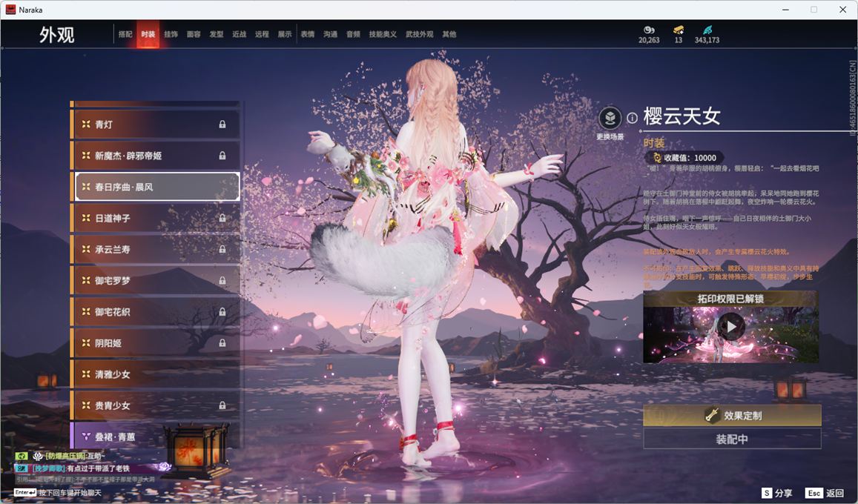Viewport: 858px width, 504px height.
Task: Switch to the 挂饰 tab
Action: (171, 34)
